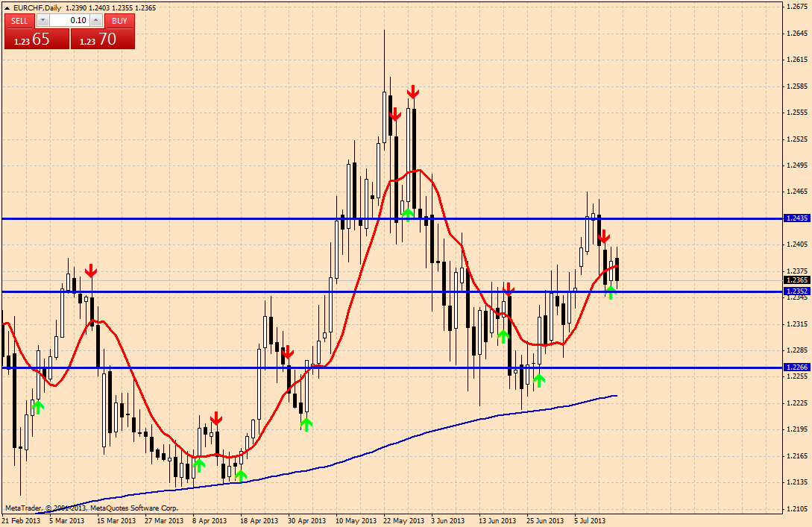This screenshot has width=812, height=527.
Task: Click the 27 Mar 2013 date label
Action: click(x=163, y=520)
